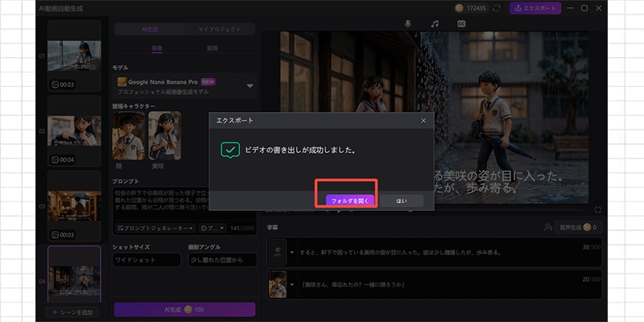Click the subtitle text 「美咲さん、傘忘れたの?
Screen dimensions: 644x322
click(x=353, y=285)
